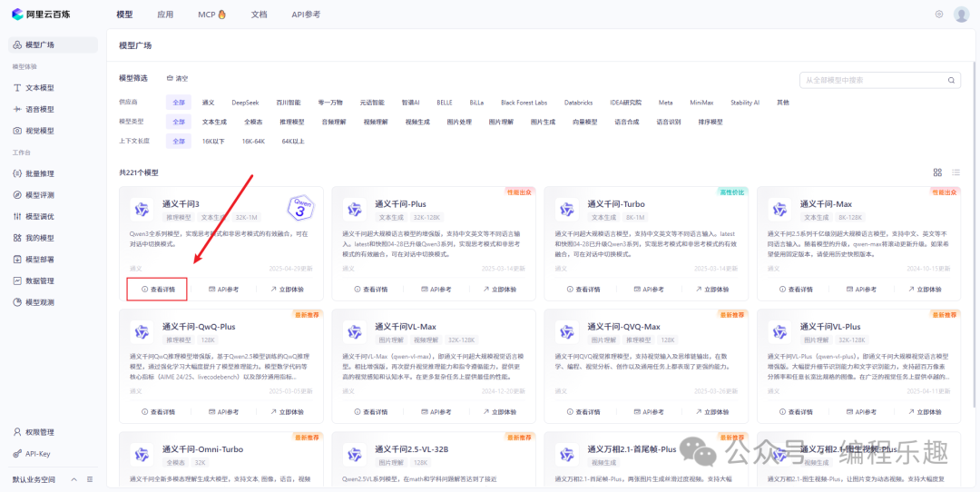Click the 清空 clear filters icon
980x492 pixels.
click(170, 79)
